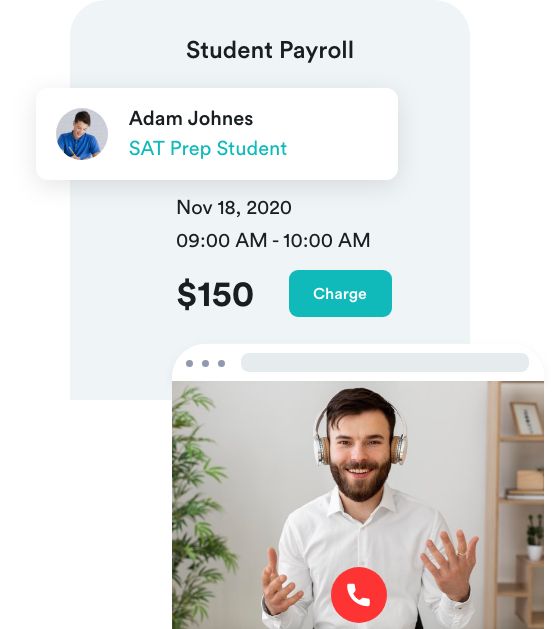Click the SAT Prep Student label

(208, 149)
